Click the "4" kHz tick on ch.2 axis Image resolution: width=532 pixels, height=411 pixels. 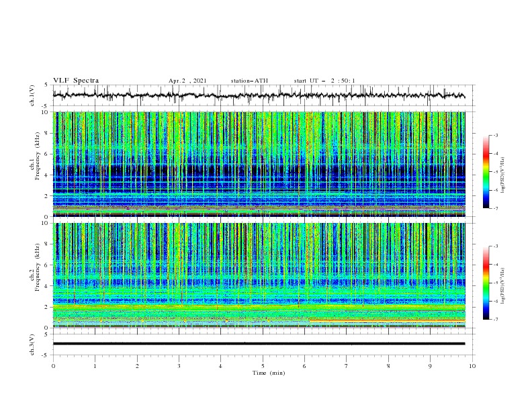[47, 286]
